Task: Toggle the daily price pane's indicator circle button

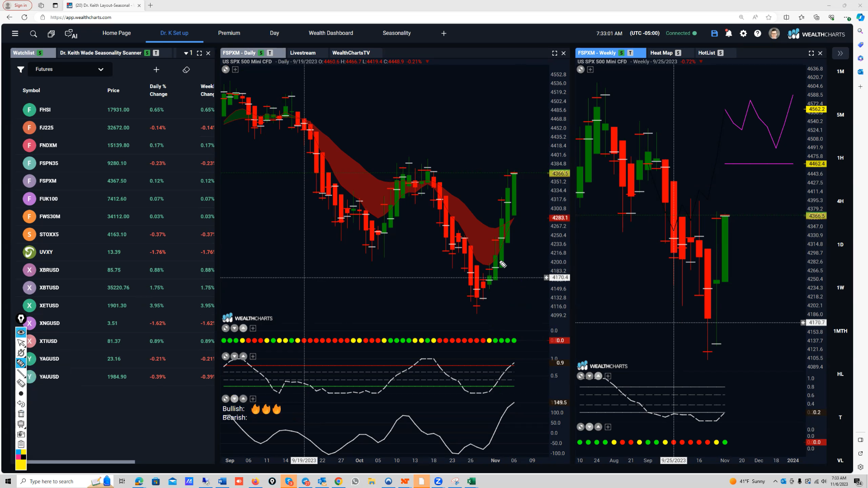Action: click(226, 70)
